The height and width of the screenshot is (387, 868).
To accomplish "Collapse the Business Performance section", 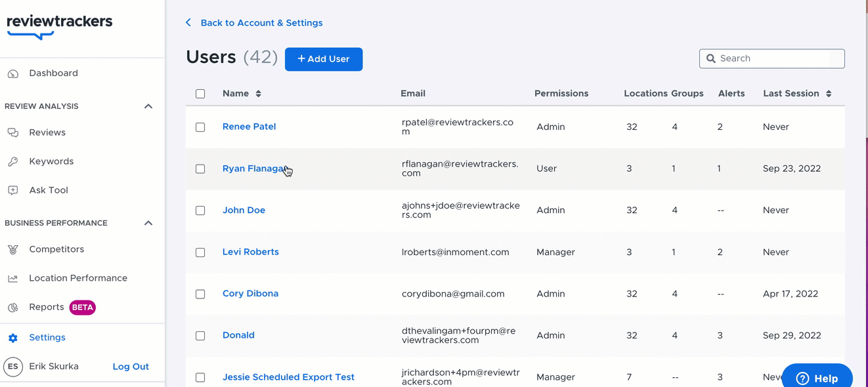I will [148, 223].
